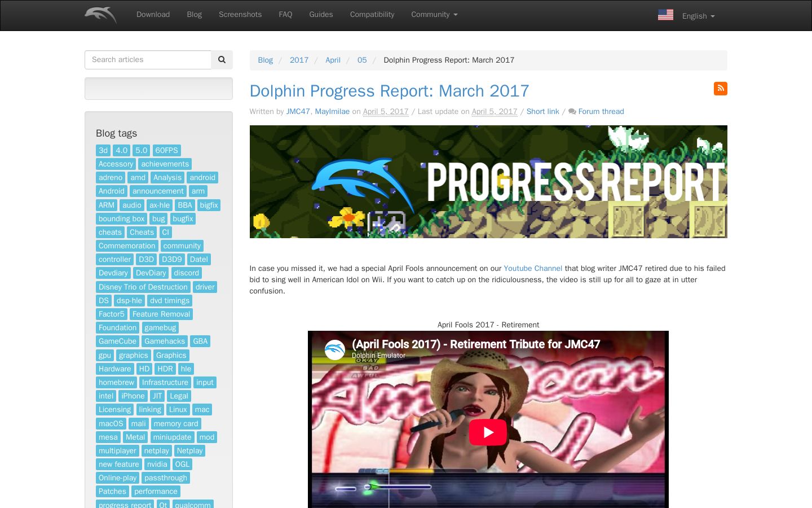Open the Compatibility page
This screenshot has width=812, height=508.
click(x=372, y=15)
